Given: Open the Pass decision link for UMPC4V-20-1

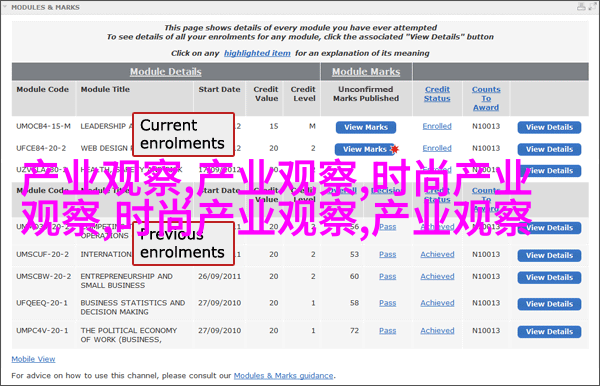Looking at the screenshot, I should tap(387, 331).
